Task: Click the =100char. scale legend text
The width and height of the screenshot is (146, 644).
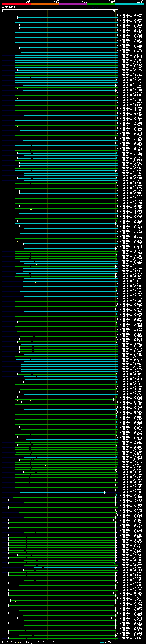Action: pos(111,642)
